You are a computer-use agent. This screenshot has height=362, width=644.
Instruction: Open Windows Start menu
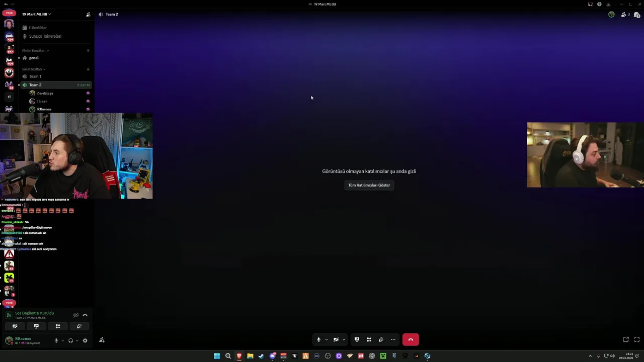coord(217,356)
